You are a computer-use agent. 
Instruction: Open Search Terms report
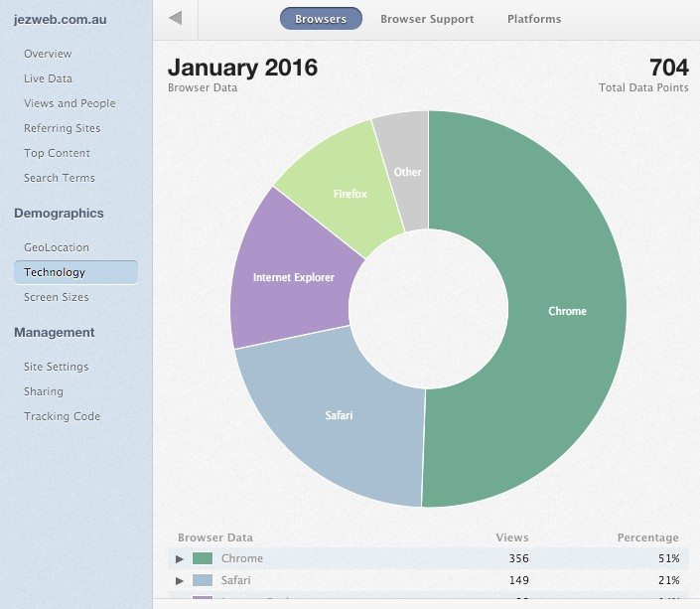pyautogui.click(x=60, y=178)
